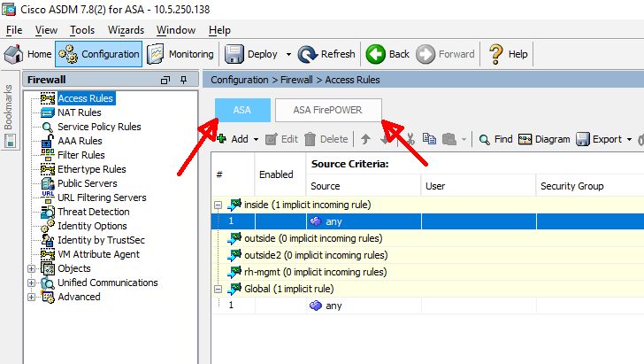Select the outside2 interface row
The width and height of the screenshot is (644, 364).
click(x=427, y=255)
